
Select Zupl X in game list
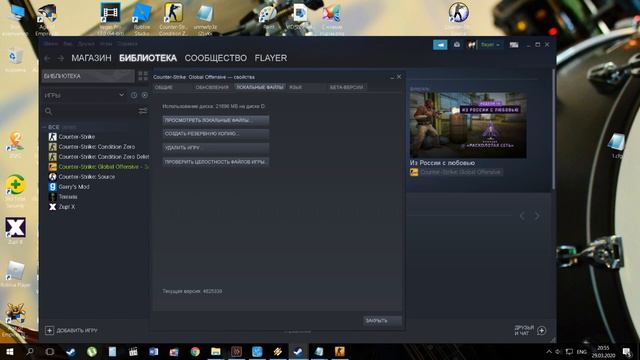(x=67, y=207)
